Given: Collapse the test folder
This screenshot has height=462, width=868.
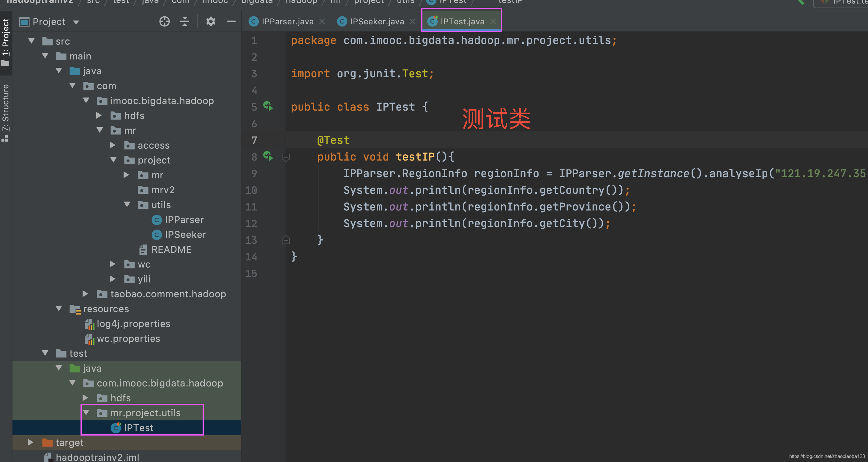Looking at the screenshot, I should (x=45, y=353).
